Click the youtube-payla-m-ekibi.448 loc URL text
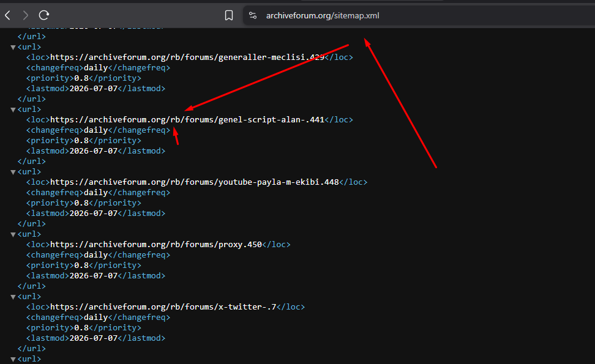Screen dimensions: 595x364 (x=194, y=182)
